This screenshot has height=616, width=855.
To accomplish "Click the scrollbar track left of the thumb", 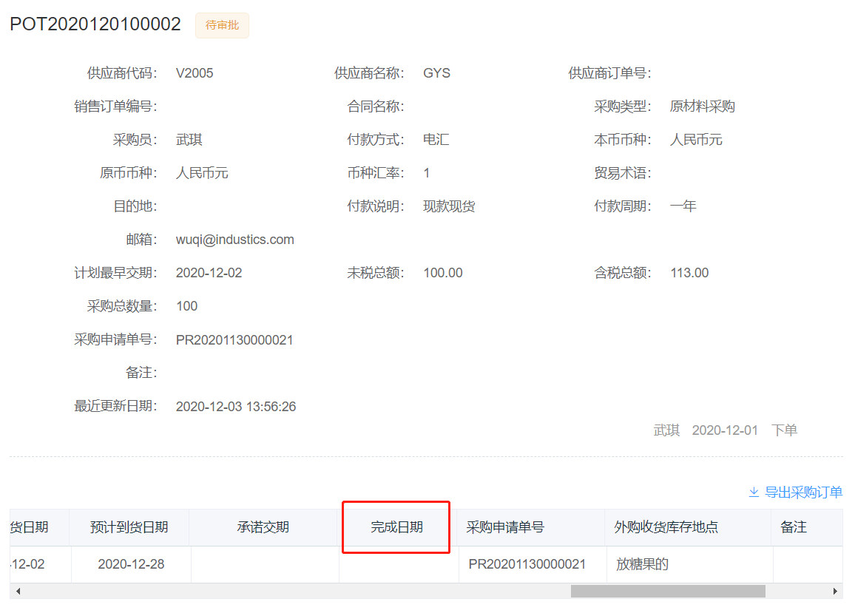I will pyautogui.click(x=296, y=592).
